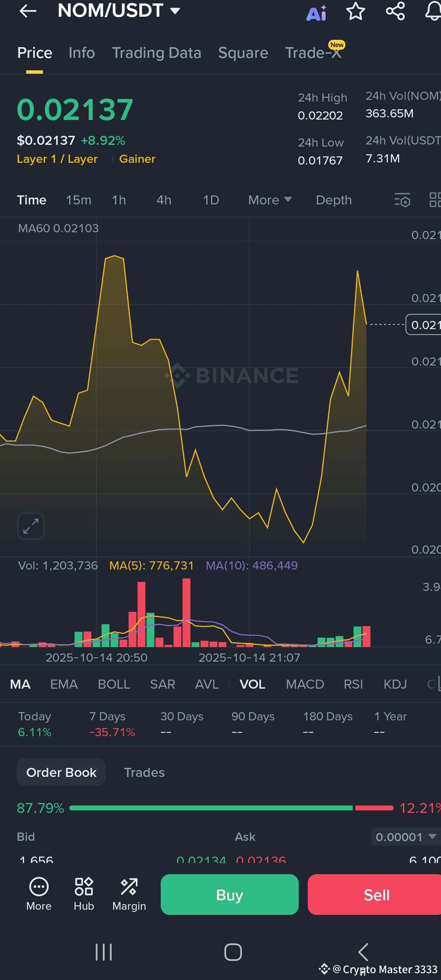Select the 1h interval
Screen dimensions: 441x980
tap(119, 200)
